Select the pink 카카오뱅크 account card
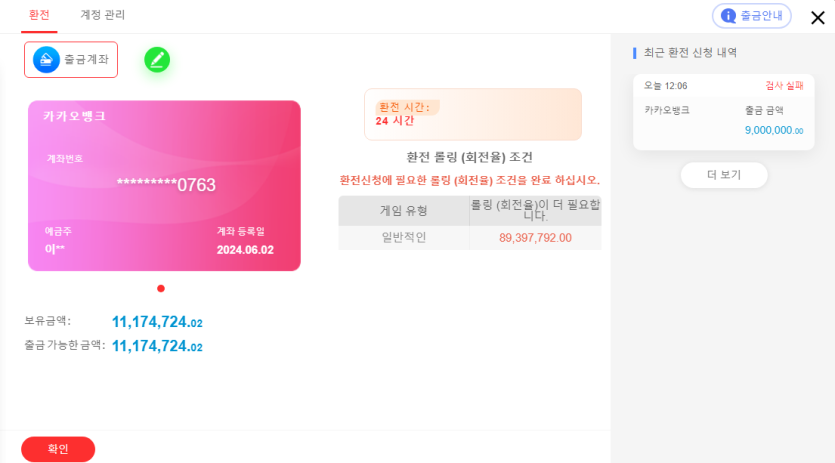 pyautogui.click(x=164, y=185)
